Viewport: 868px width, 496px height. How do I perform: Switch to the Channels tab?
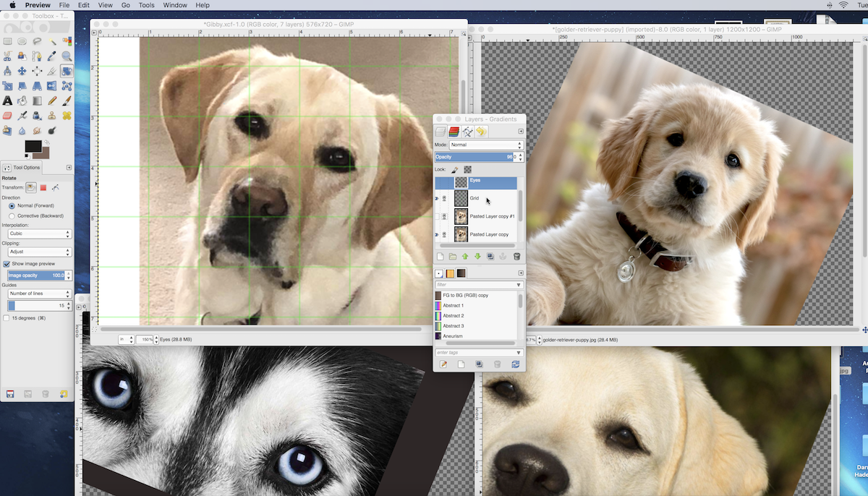[x=454, y=132]
